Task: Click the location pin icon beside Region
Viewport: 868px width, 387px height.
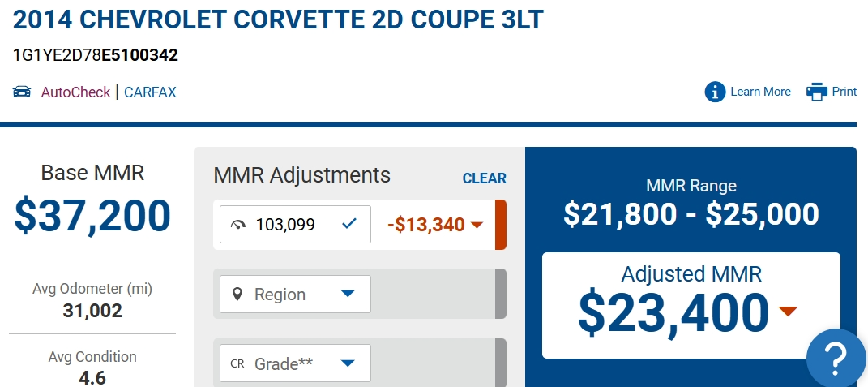Action: 237,294
